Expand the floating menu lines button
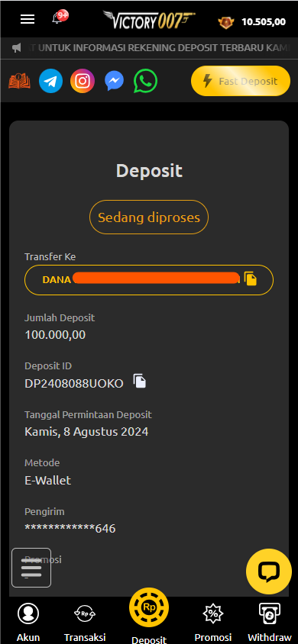The height and width of the screenshot is (644, 298). point(31,568)
